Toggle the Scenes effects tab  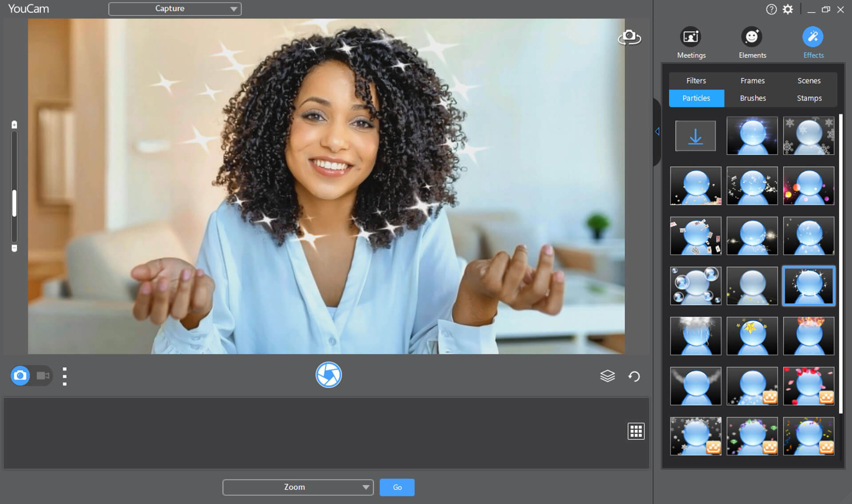pyautogui.click(x=809, y=80)
